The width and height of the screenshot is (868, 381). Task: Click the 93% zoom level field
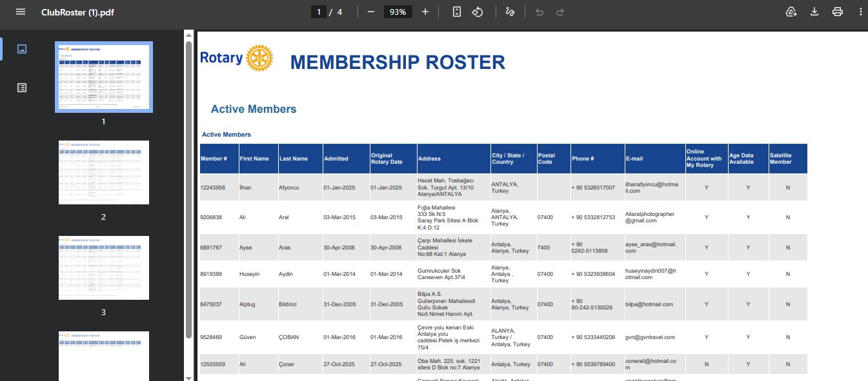398,12
